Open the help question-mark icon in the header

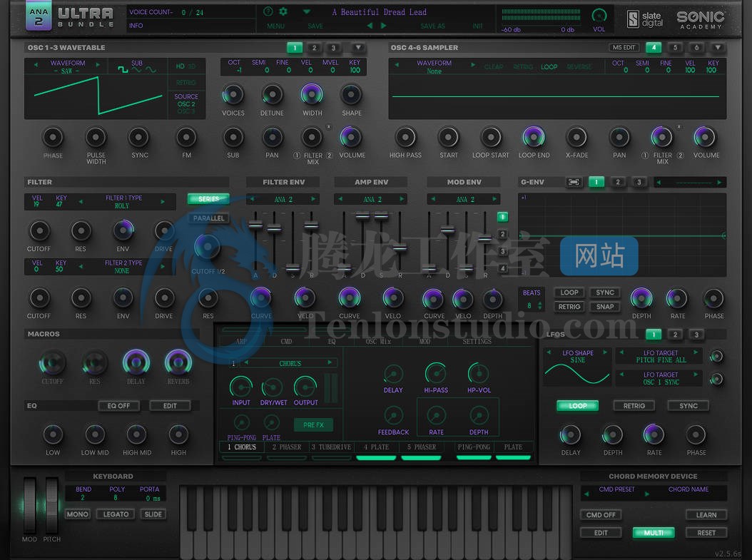click(268, 11)
